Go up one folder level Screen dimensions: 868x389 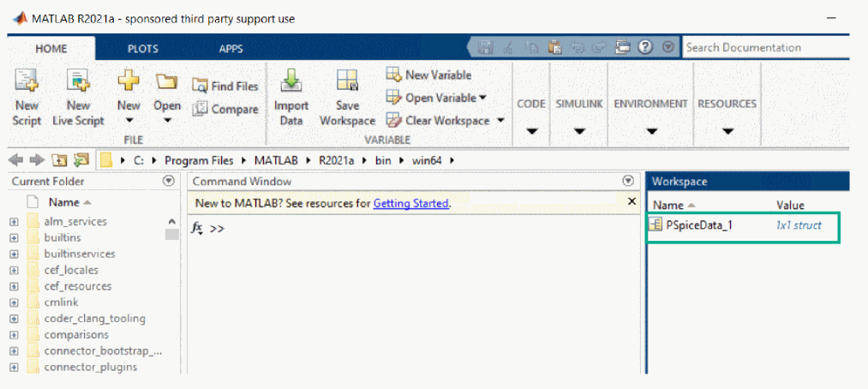click(58, 160)
